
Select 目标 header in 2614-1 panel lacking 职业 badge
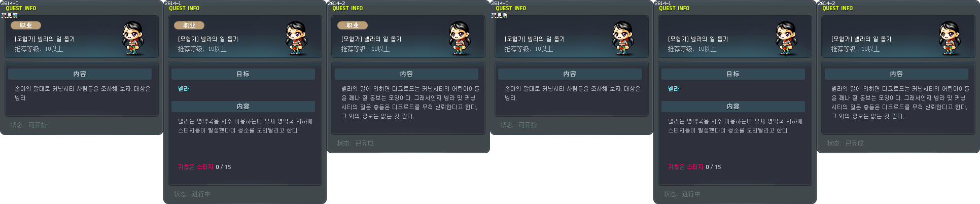pos(733,74)
